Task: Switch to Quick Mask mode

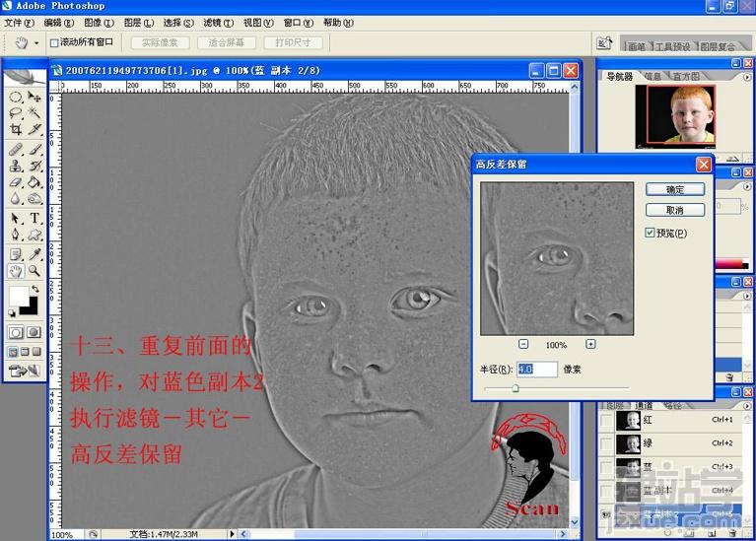Action: click(34, 332)
